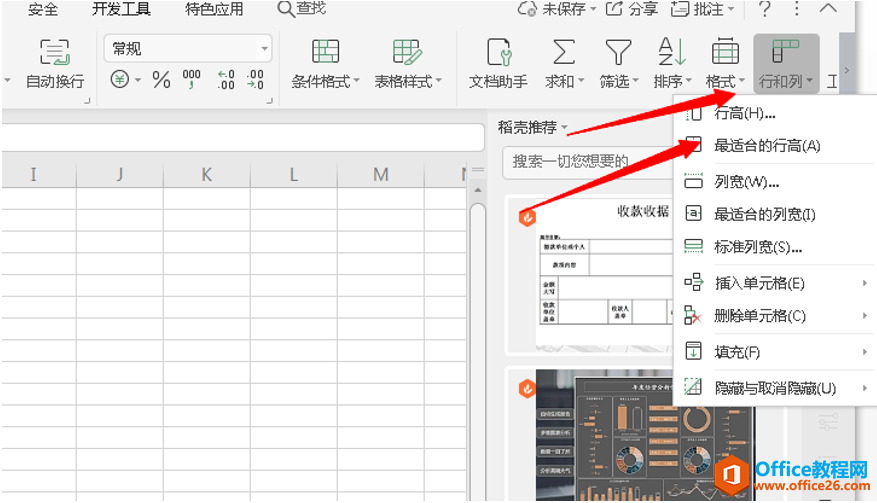
Task: Select column K header
Action: [x=206, y=175]
